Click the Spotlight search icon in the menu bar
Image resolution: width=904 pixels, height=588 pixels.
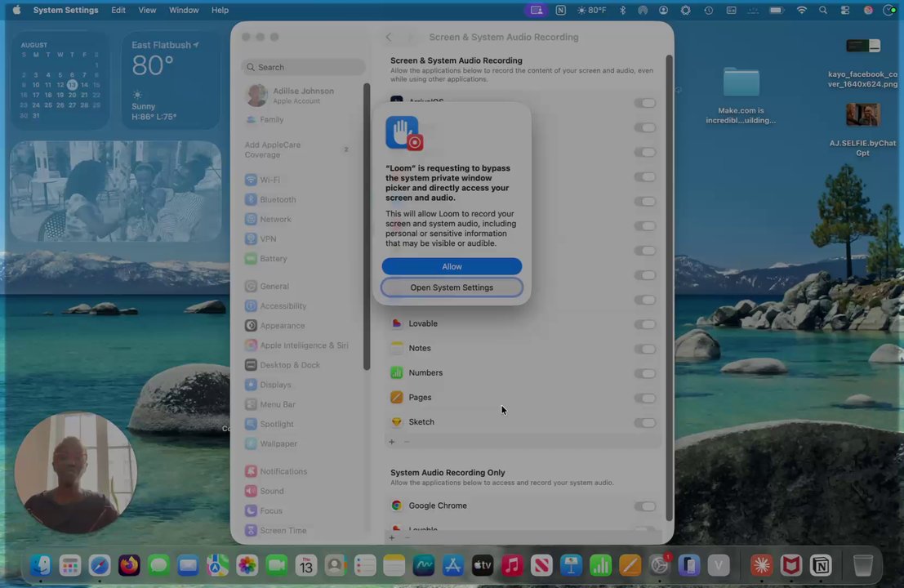coord(822,10)
